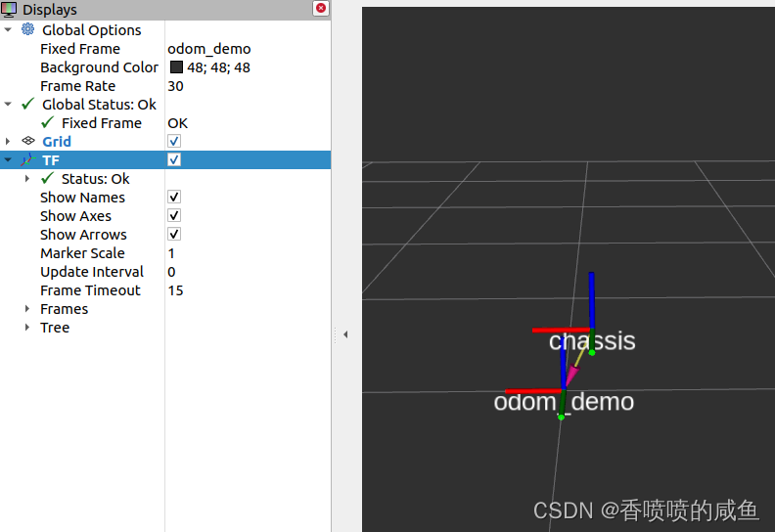775x532 pixels.
Task: Select the Fixed Frame property label under Global Options
Action: click(x=80, y=49)
